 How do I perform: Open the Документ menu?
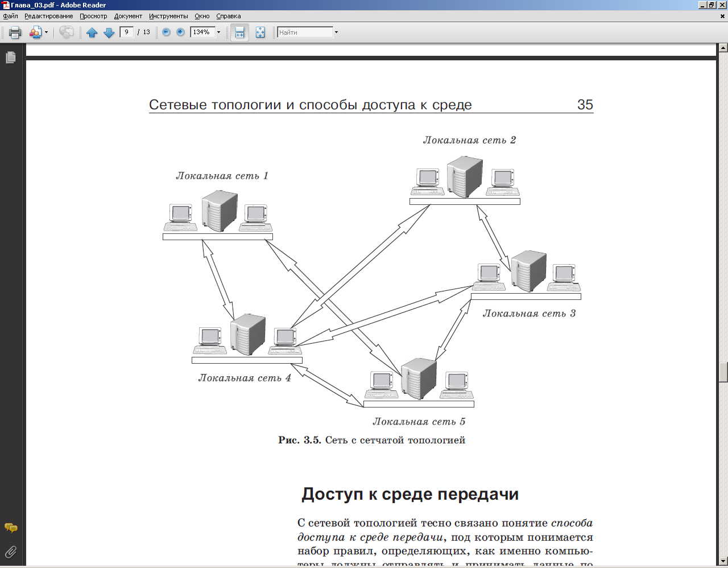[x=128, y=16]
